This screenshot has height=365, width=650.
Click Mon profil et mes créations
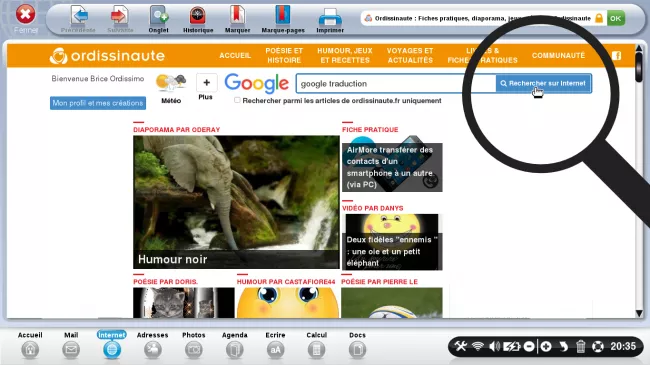pos(98,103)
